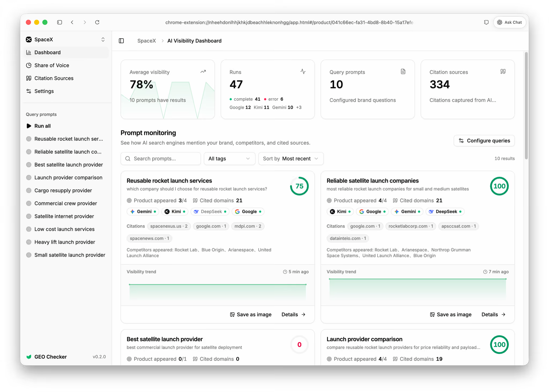Click apsccsat.com citation chip
The width and height of the screenshot is (549, 392).
(x=459, y=226)
